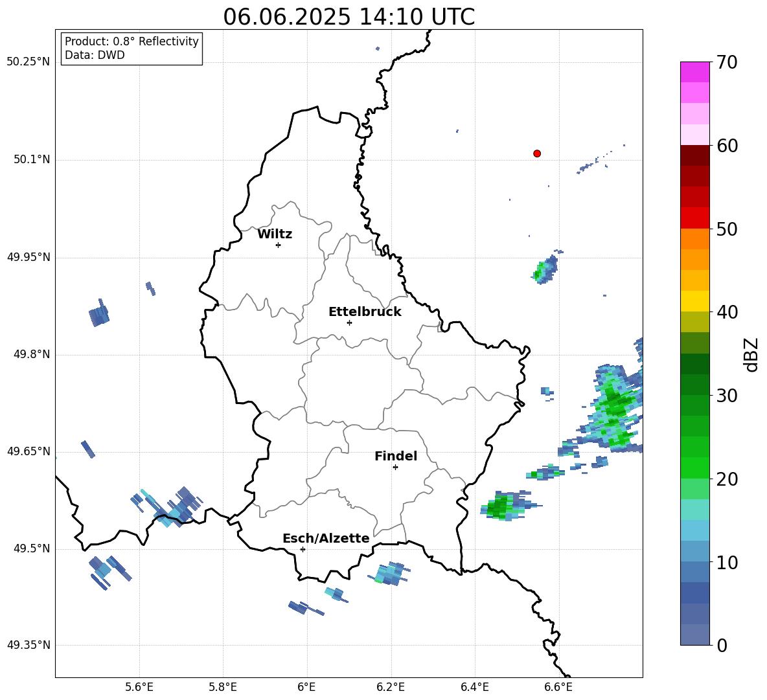
Task: Click the 6.6°E longitude label
Action: [x=558, y=687]
